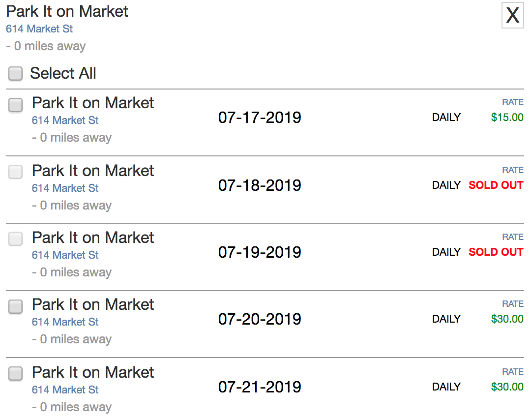Open the 614 Market St header address link

[x=39, y=29]
